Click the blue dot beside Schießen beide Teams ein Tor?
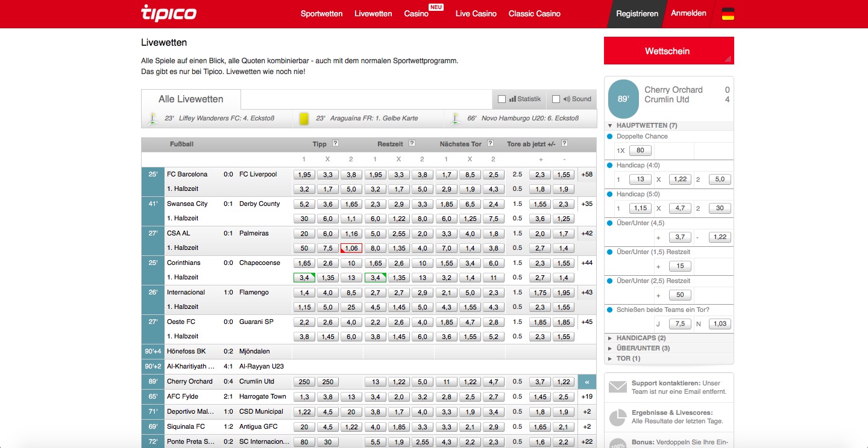The image size is (868, 448). click(x=610, y=310)
